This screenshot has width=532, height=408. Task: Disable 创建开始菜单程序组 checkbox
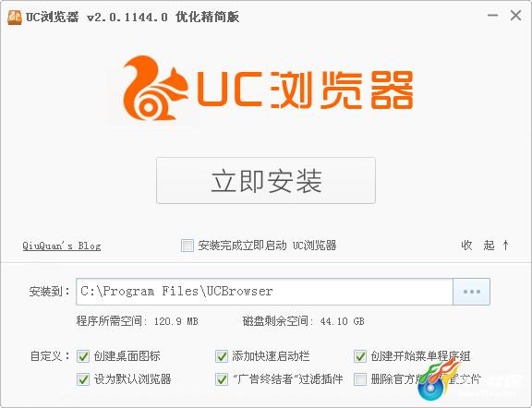360,356
